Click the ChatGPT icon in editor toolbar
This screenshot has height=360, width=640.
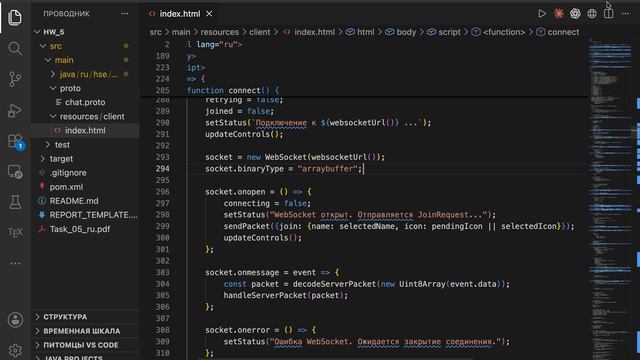coord(575,13)
